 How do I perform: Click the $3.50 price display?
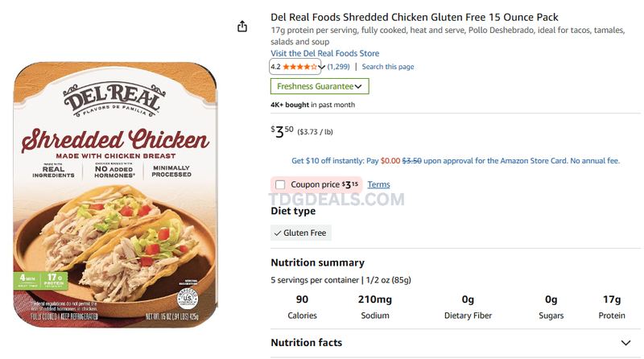283,131
